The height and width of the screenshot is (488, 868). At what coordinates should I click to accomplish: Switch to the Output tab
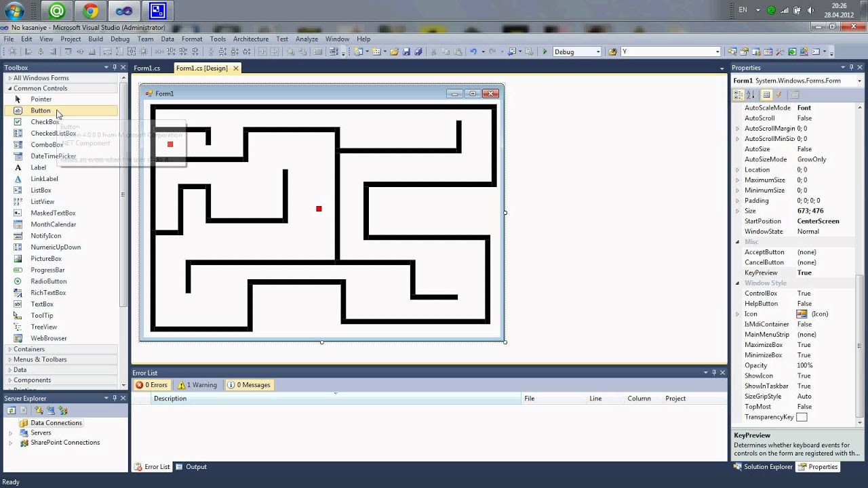pyautogui.click(x=191, y=466)
